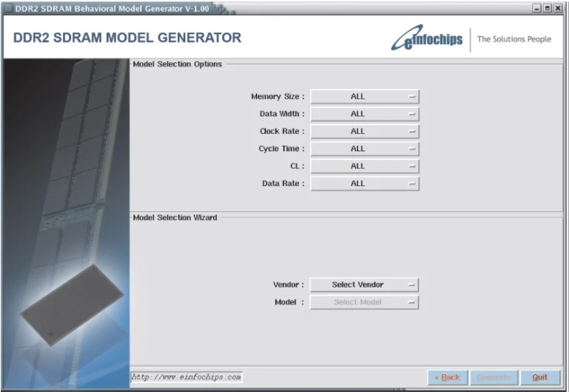Close the Model Generator window
Viewport: 569px width, 392px height.
tap(558, 8)
